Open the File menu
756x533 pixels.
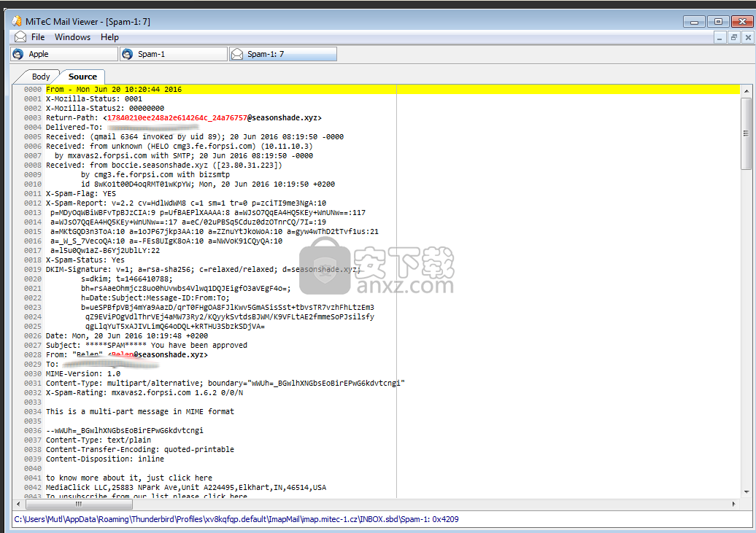tap(38, 37)
